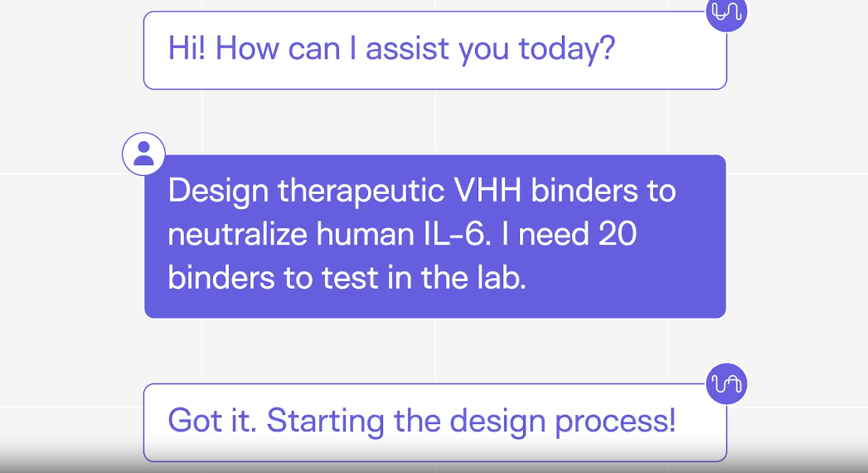Click 'Got it.' in assistant reply
The image size is (868, 473).
pos(212,421)
